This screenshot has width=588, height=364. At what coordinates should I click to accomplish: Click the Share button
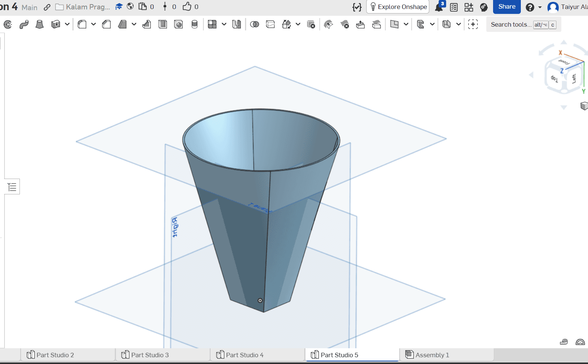pyautogui.click(x=507, y=7)
